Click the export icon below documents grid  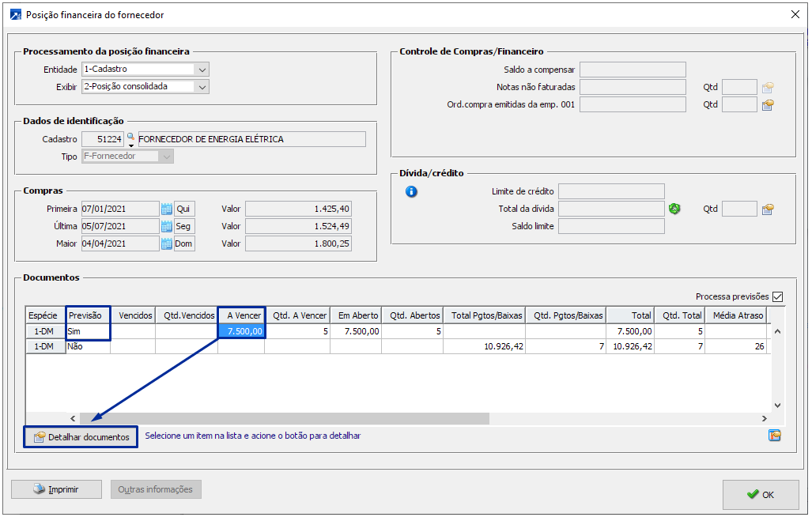774,436
